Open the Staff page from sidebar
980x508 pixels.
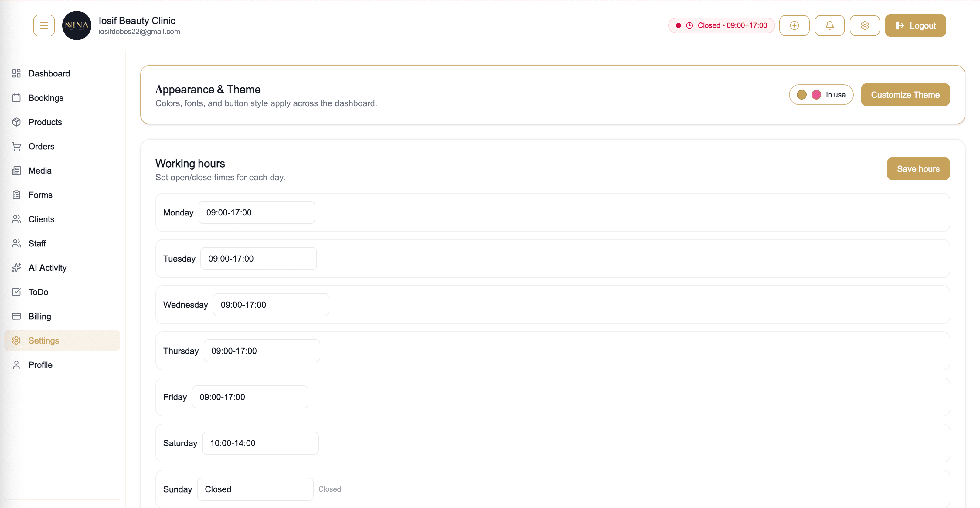(37, 243)
